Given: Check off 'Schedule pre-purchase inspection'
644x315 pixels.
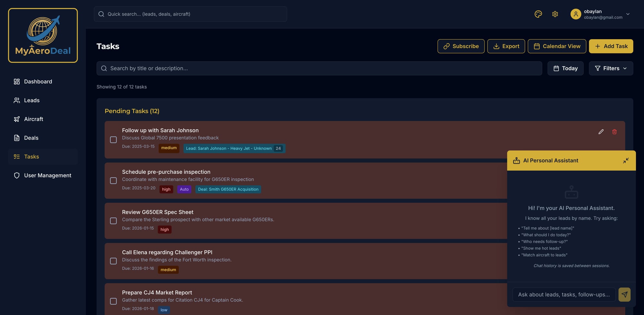Looking at the screenshot, I should tap(113, 181).
